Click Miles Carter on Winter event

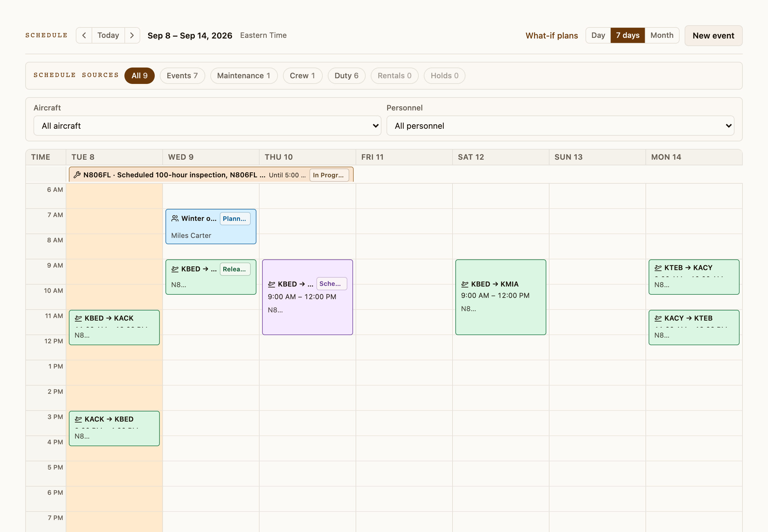point(191,235)
